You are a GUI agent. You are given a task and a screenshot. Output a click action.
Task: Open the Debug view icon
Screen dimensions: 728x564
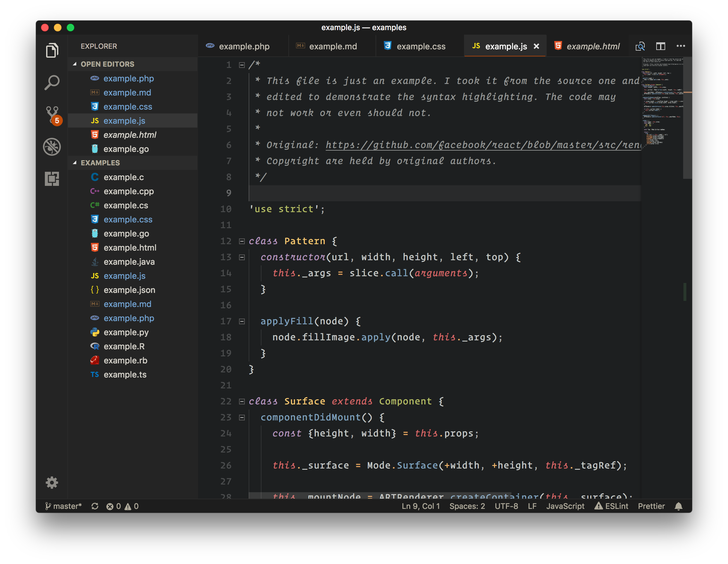(x=52, y=147)
